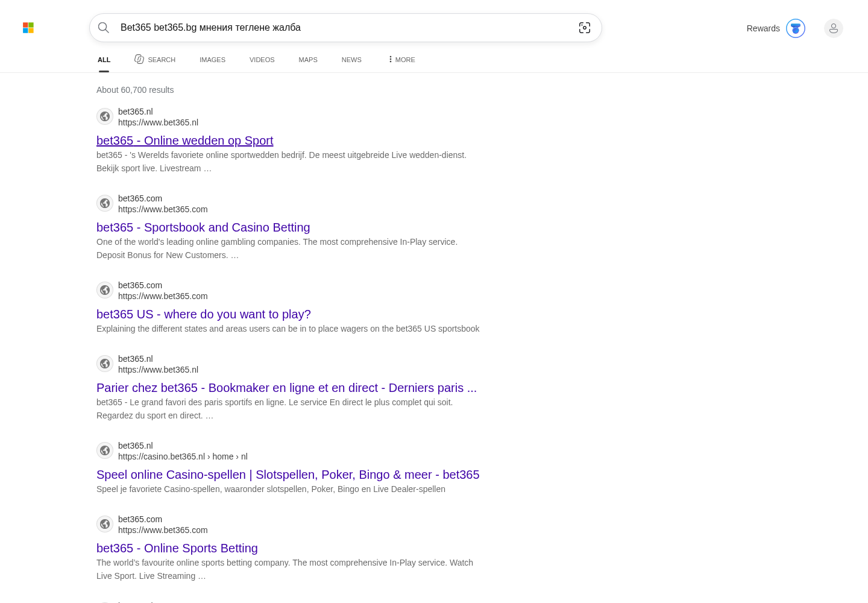Click globe favicon for Parier chez bet365 result
The height and width of the screenshot is (603, 868).
tap(105, 364)
